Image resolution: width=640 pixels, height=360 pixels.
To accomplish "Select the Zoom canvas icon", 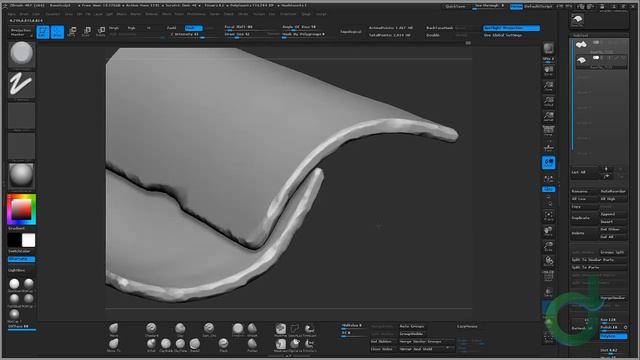I will click(x=549, y=86).
